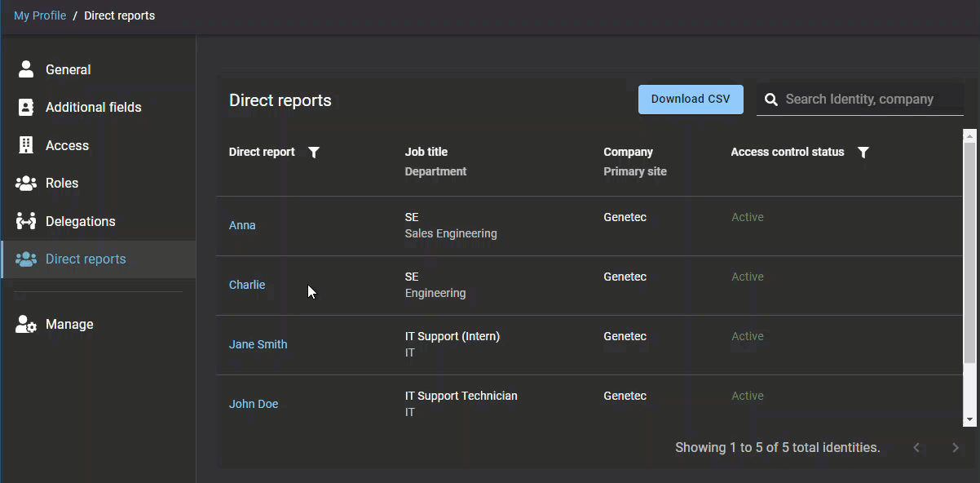Click the scrollbar up arrow
980x483 pixels.
969,135
